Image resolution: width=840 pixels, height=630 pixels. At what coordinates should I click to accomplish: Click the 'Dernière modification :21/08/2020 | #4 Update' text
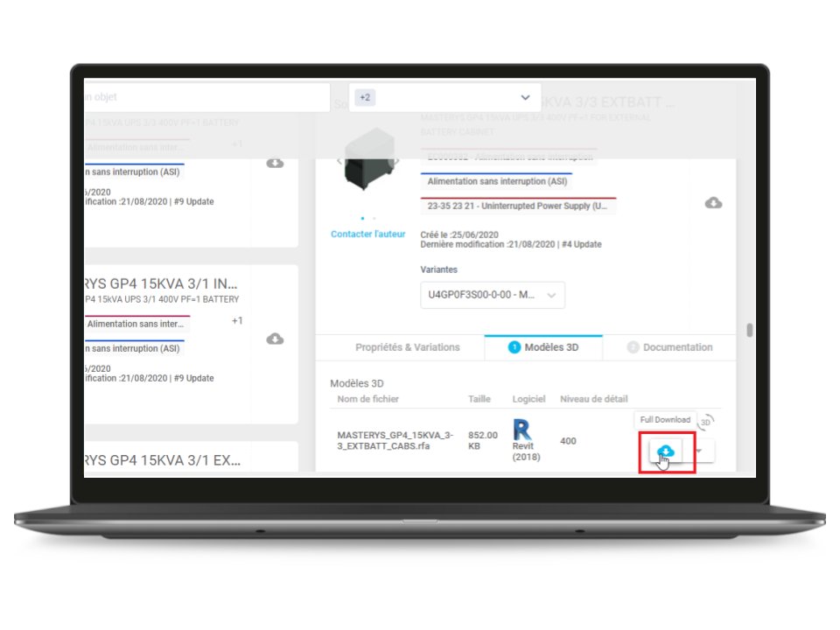click(510, 244)
